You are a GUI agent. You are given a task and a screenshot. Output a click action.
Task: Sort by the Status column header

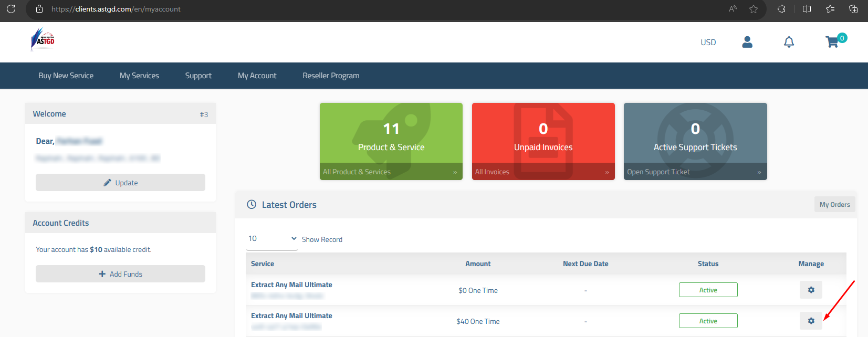[x=708, y=264]
